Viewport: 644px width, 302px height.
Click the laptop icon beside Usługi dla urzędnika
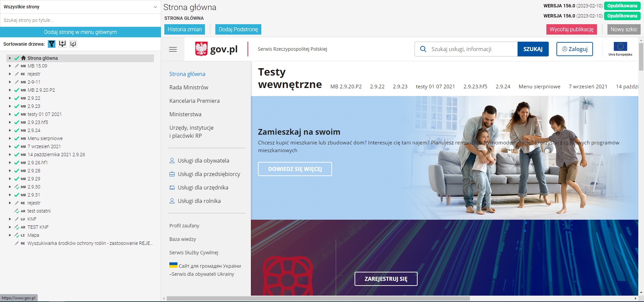pyautogui.click(x=172, y=187)
